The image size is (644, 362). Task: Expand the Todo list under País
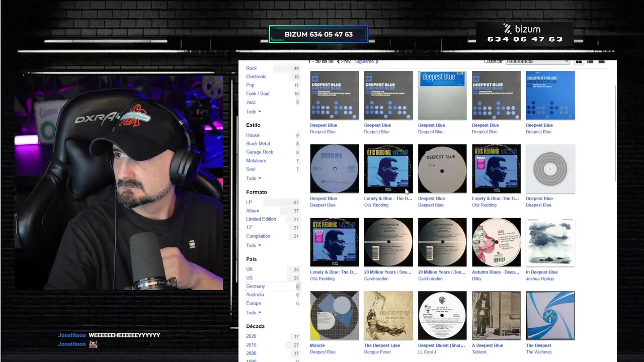tap(254, 313)
